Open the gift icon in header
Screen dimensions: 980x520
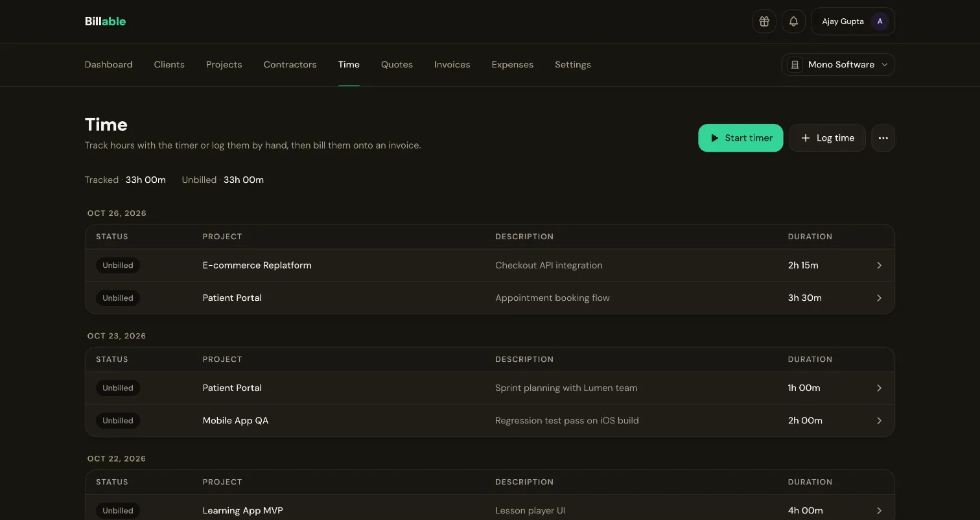tap(764, 21)
